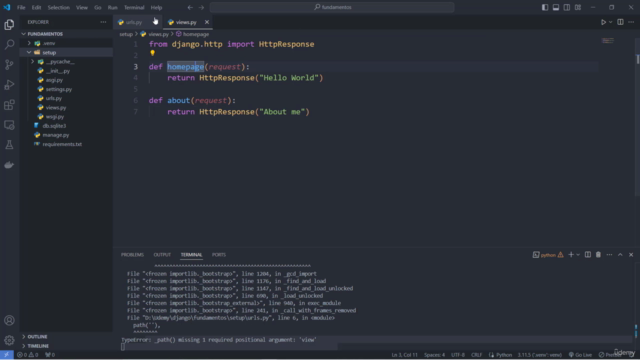
Task: Open Explorer Views and More Actions ellipsis
Action: (103, 22)
